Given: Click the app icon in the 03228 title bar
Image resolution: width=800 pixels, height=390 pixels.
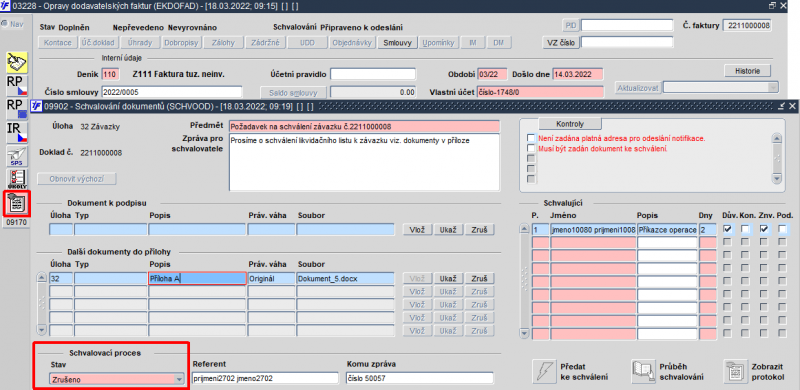Looking at the screenshot, I should point(6,5).
